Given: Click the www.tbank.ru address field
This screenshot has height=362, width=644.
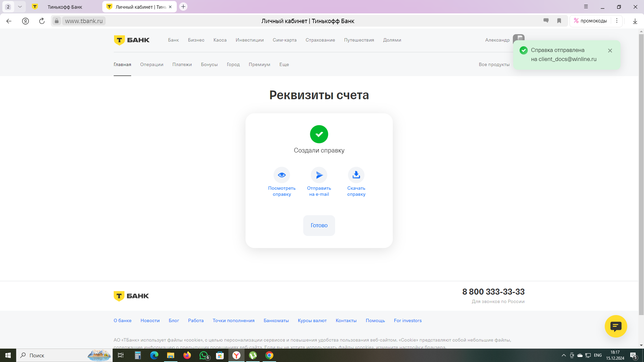Looking at the screenshot, I should [x=84, y=21].
